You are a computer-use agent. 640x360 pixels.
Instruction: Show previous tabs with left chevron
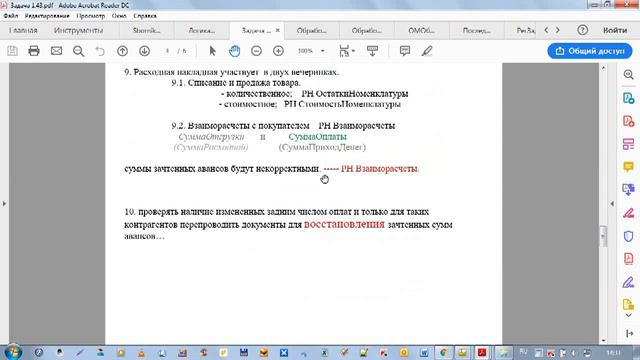pos(546,30)
